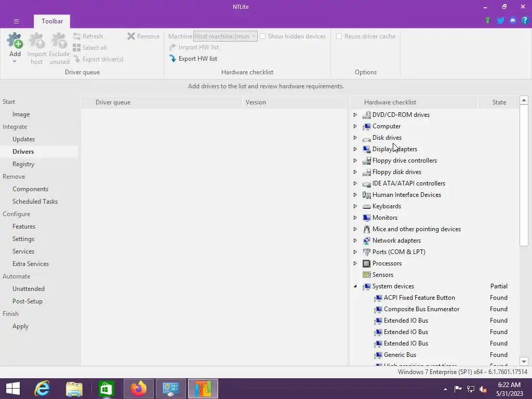
Task: Click the State column header
Action: click(499, 102)
